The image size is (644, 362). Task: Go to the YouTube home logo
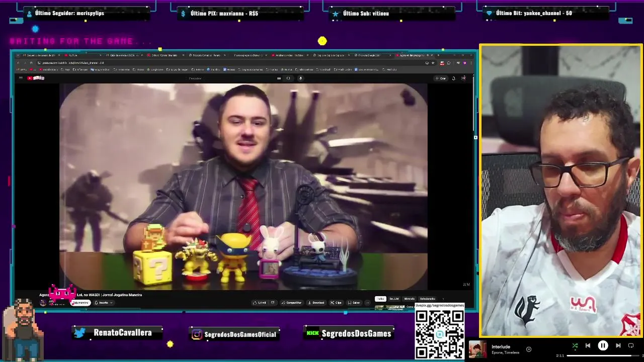pyautogui.click(x=36, y=78)
